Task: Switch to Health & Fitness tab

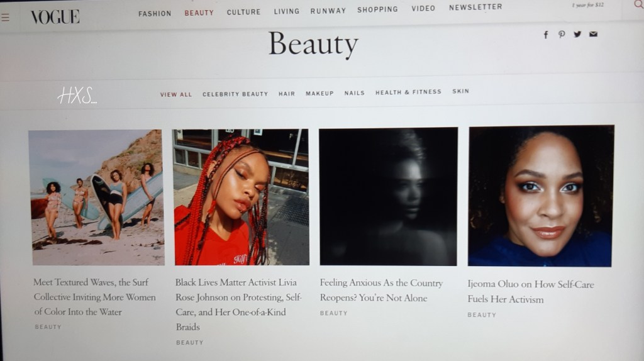Action: 408,92
